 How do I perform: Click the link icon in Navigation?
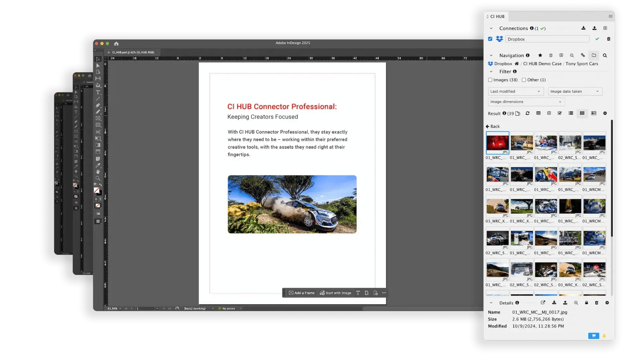[x=583, y=55]
